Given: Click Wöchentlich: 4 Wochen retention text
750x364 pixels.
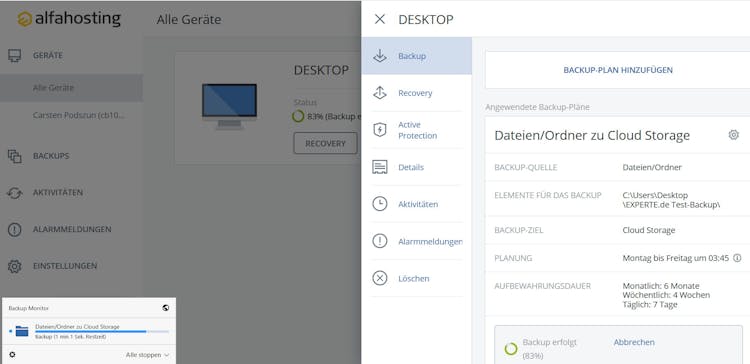Looking at the screenshot, I should coord(666,295).
